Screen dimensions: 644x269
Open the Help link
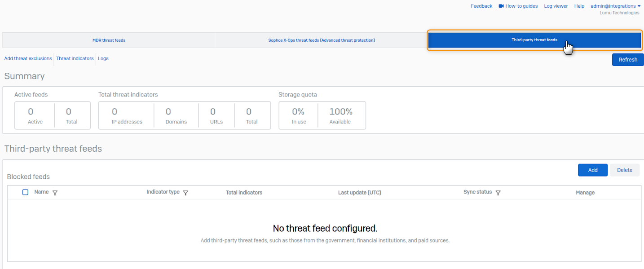[x=579, y=6]
